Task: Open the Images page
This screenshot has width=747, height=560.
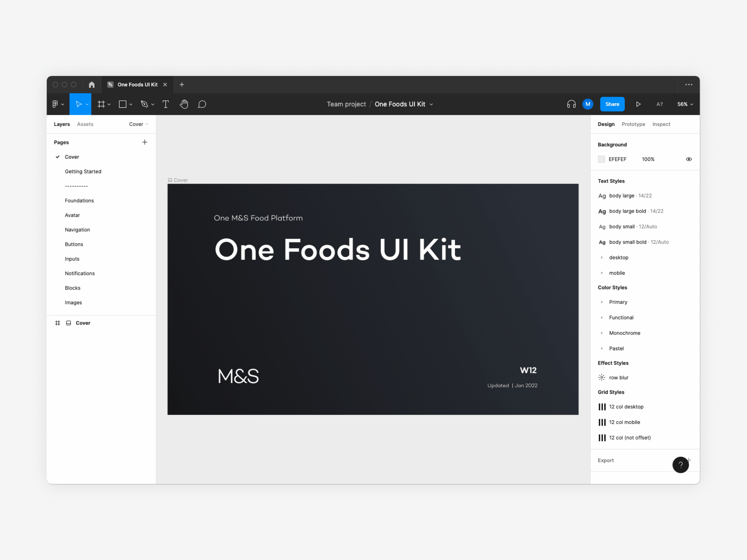Action: coord(73,302)
